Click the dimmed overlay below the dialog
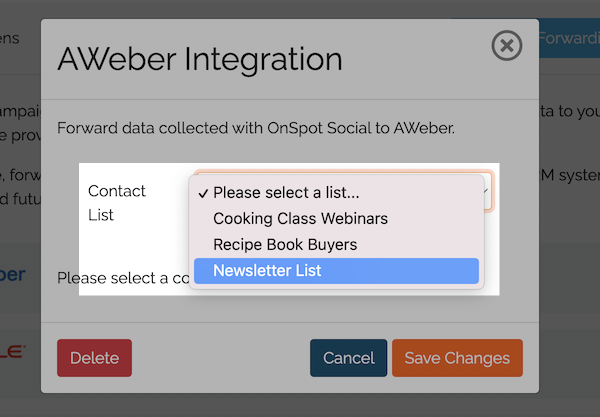Screen dimensions: 600x417 point(300,405)
